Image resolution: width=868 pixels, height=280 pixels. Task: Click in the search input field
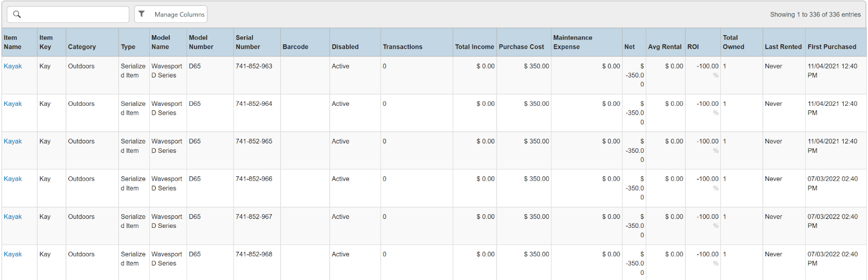tap(73, 15)
